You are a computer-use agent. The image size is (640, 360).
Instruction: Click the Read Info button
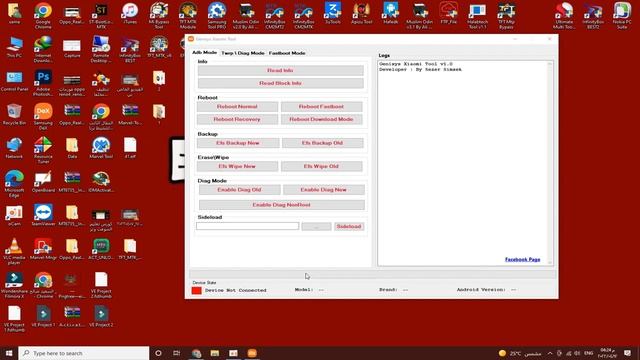point(280,71)
